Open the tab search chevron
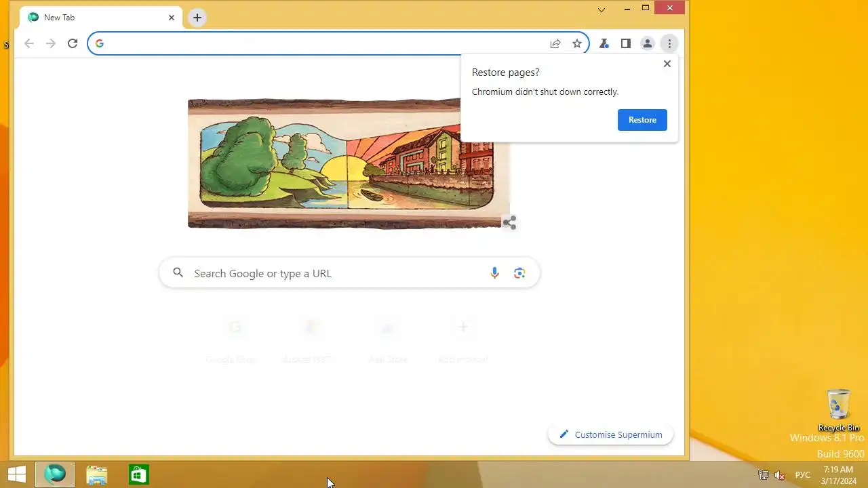Image resolution: width=868 pixels, height=488 pixels. coord(601,9)
